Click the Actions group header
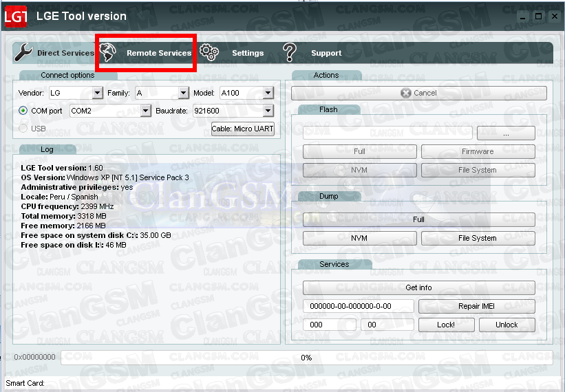Image resolution: width=565 pixels, height=392 pixels. click(x=326, y=75)
